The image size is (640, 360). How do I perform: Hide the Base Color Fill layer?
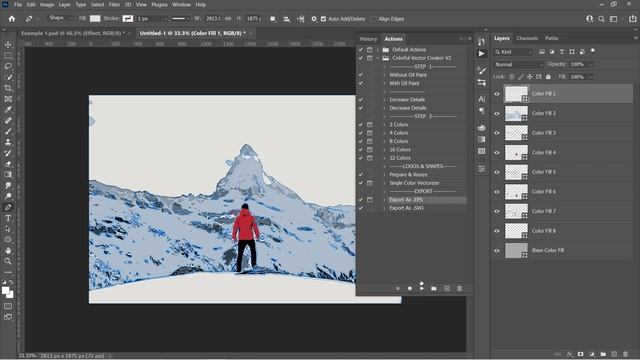pos(497,251)
